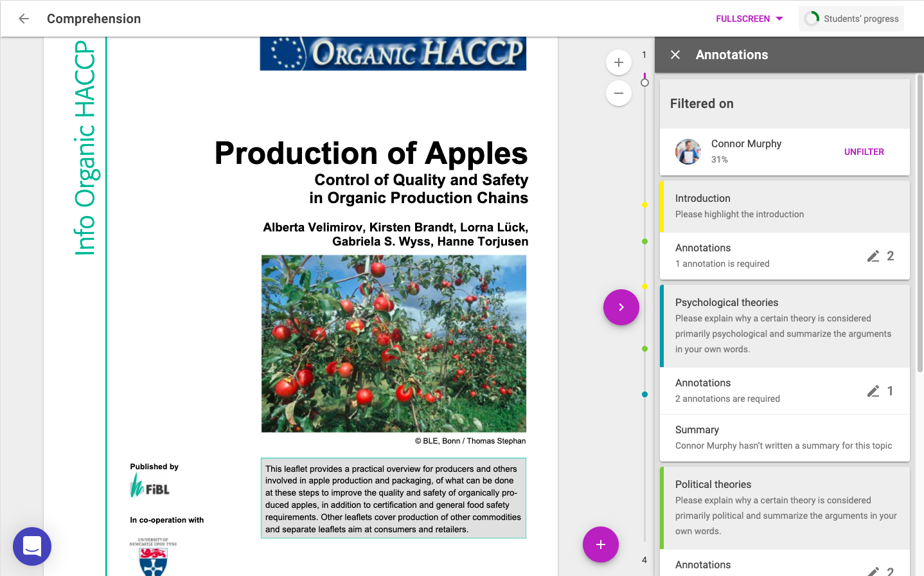Click the Comprehension page title
924x576 pixels.
(94, 19)
